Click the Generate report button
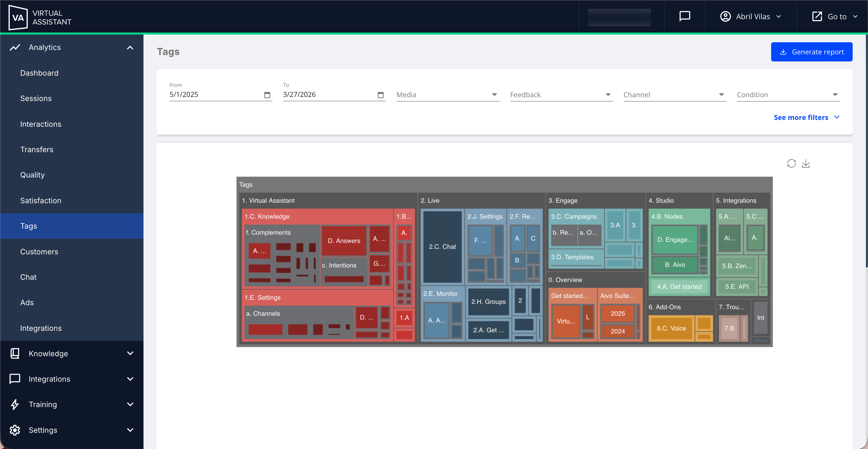 (811, 52)
